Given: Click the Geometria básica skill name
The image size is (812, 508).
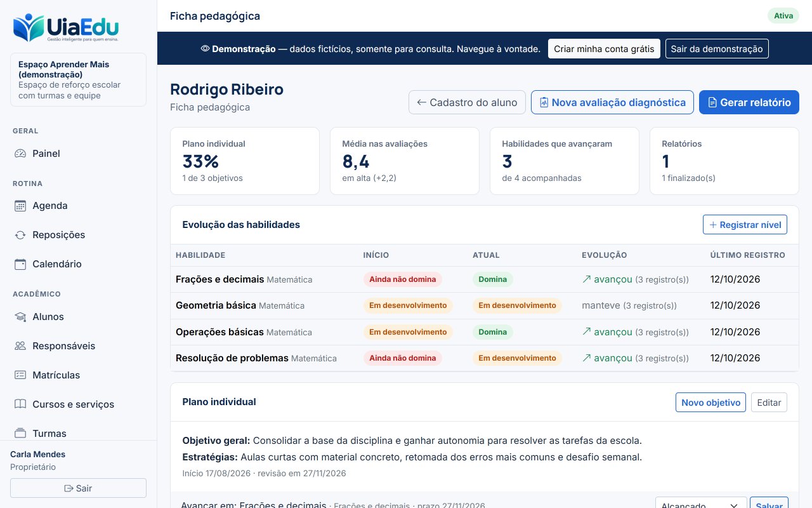Looking at the screenshot, I should 216,305.
